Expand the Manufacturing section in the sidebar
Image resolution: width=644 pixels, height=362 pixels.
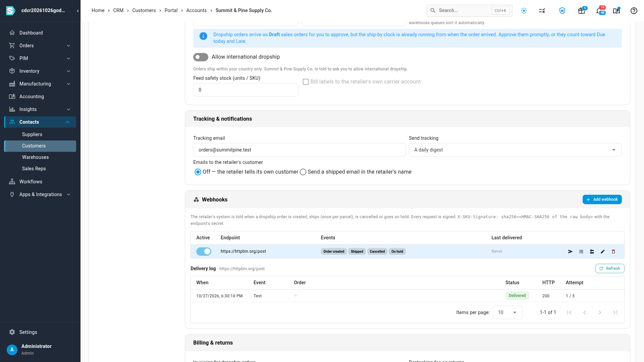pos(40,84)
